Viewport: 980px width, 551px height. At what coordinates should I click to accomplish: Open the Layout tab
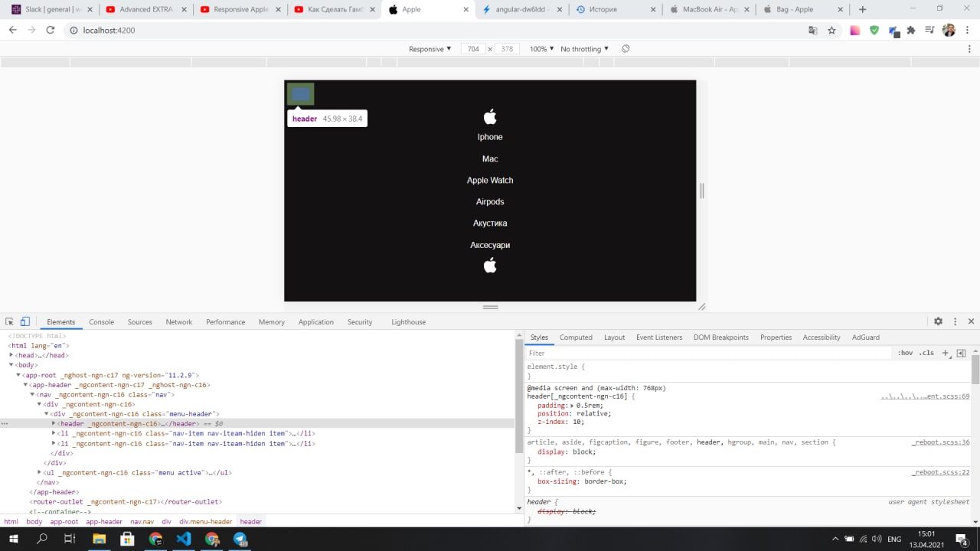[x=614, y=337]
